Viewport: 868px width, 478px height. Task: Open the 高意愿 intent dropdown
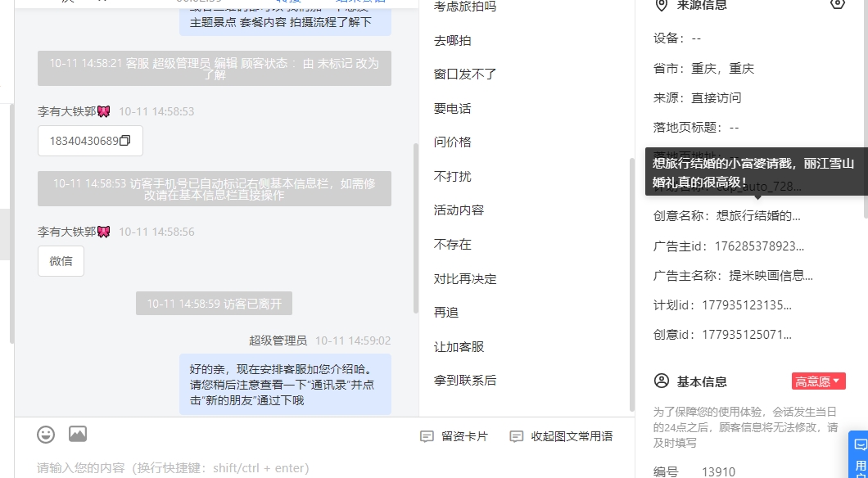[x=818, y=381]
